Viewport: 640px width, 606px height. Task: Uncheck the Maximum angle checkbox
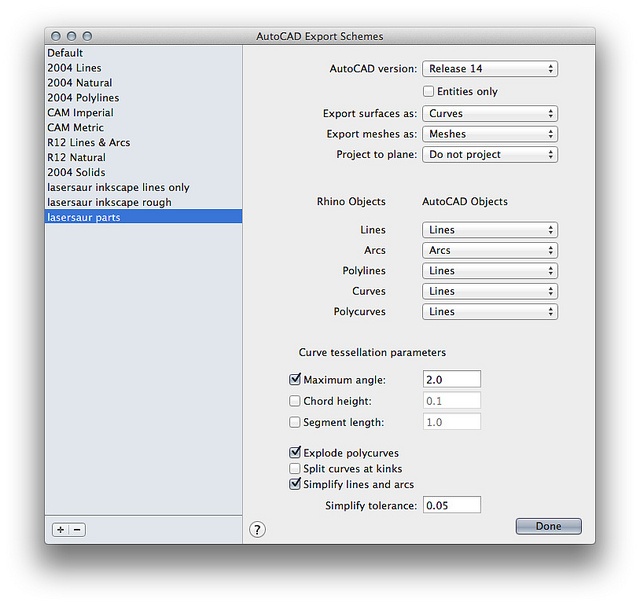pos(295,380)
